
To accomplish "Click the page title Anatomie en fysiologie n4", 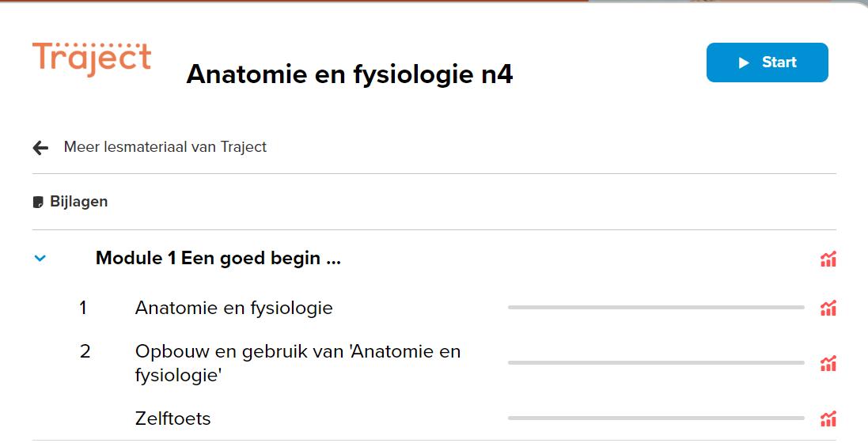I will (349, 74).
